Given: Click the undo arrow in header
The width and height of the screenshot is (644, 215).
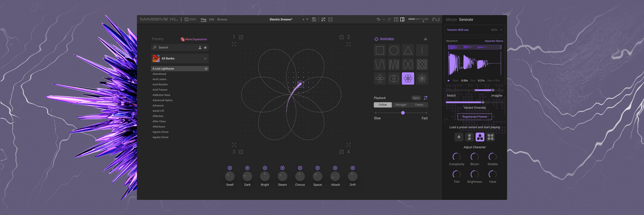Looking at the screenshot, I should [x=378, y=19].
